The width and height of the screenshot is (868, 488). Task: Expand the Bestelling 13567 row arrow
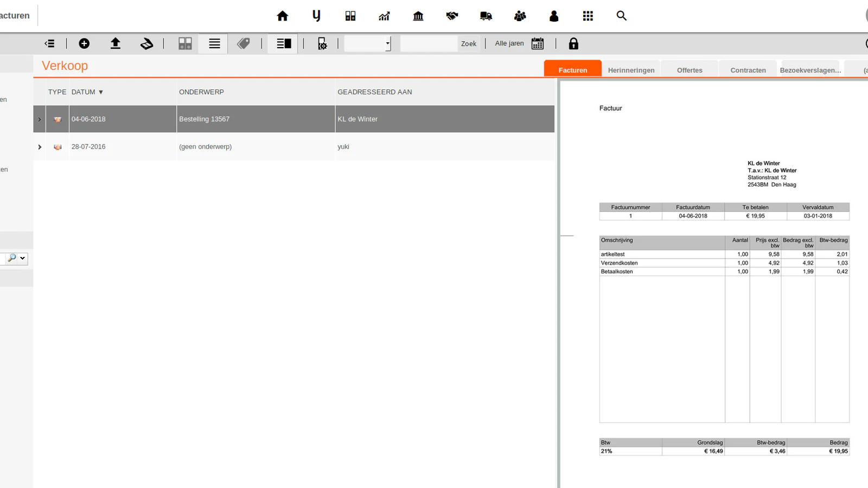40,119
